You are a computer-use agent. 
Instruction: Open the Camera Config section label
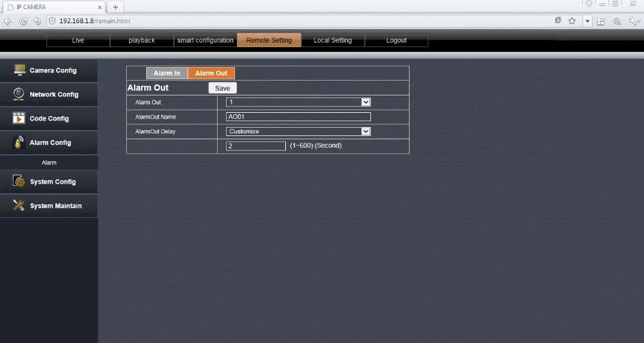coord(53,70)
